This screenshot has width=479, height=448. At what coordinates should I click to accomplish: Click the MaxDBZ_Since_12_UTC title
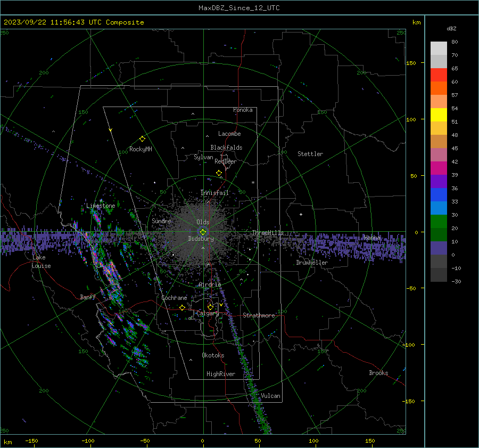[x=239, y=8]
